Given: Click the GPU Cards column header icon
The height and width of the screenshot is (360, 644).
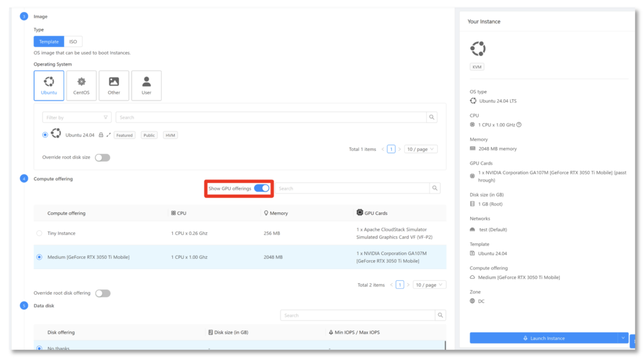Looking at the screenshot, I should coord(360,212).
